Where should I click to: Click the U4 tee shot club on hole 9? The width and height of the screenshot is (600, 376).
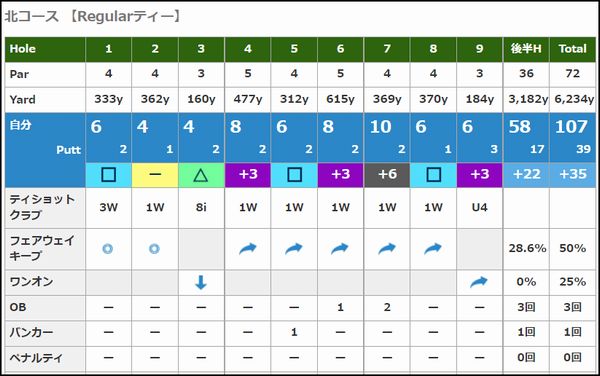479,208
